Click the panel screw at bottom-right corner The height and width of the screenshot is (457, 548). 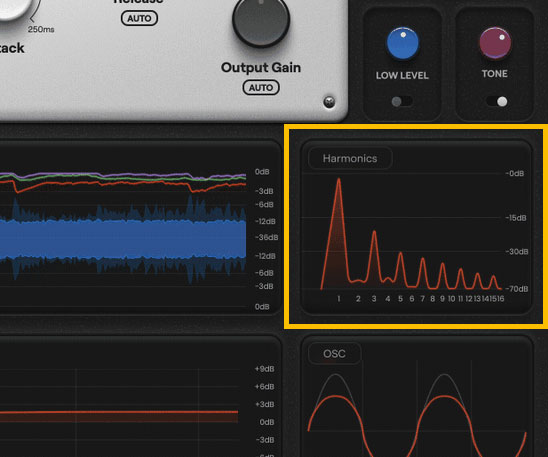[x=329, y=102]
